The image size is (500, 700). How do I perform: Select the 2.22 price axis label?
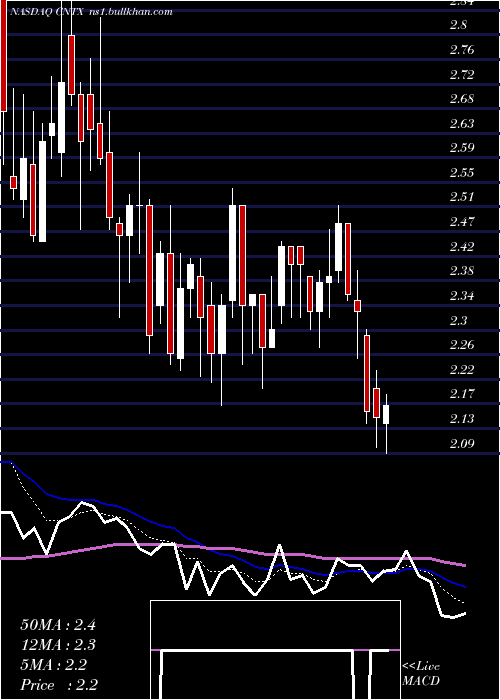462,370
